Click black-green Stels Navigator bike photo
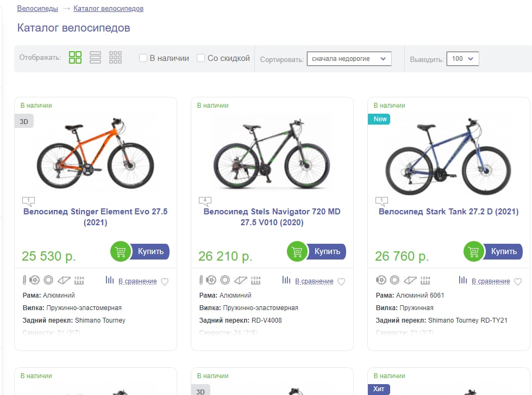This screenshot has height=395, width=532. coord(272,154)
